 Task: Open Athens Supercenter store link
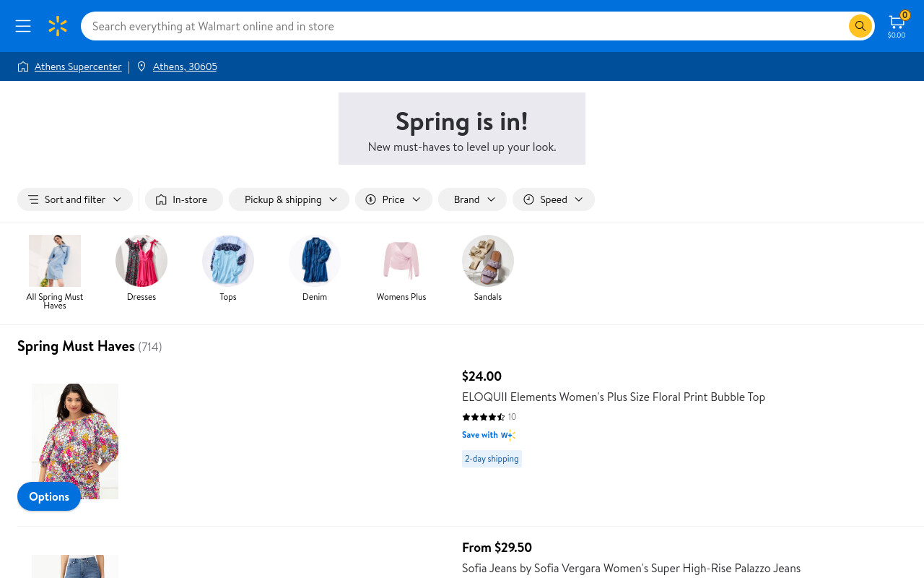pyautogui.click(x=78, y=66)
